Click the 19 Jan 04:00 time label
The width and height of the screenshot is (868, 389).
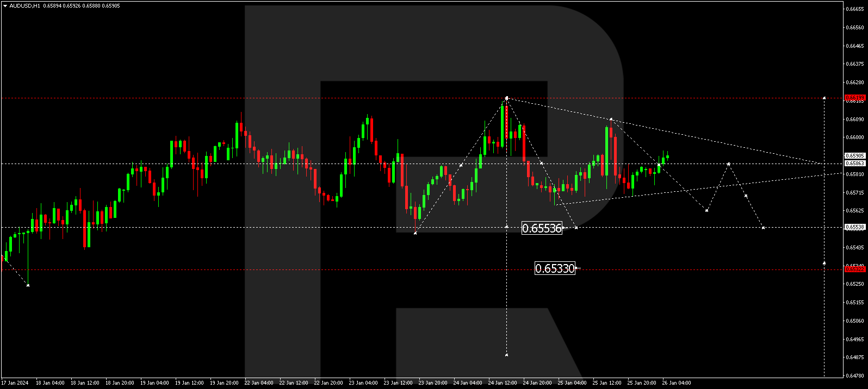(x=154, y=383)
